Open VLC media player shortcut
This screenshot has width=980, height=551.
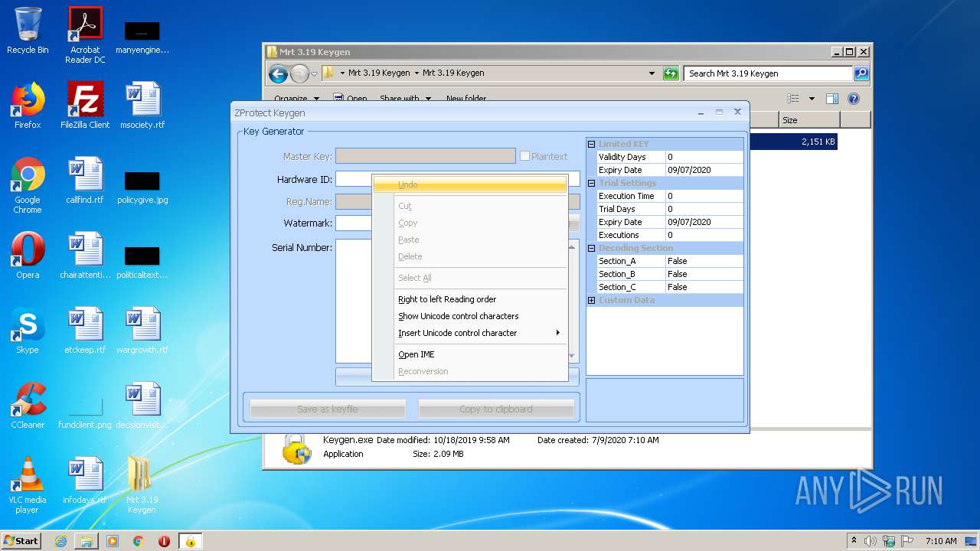[28, 485]
